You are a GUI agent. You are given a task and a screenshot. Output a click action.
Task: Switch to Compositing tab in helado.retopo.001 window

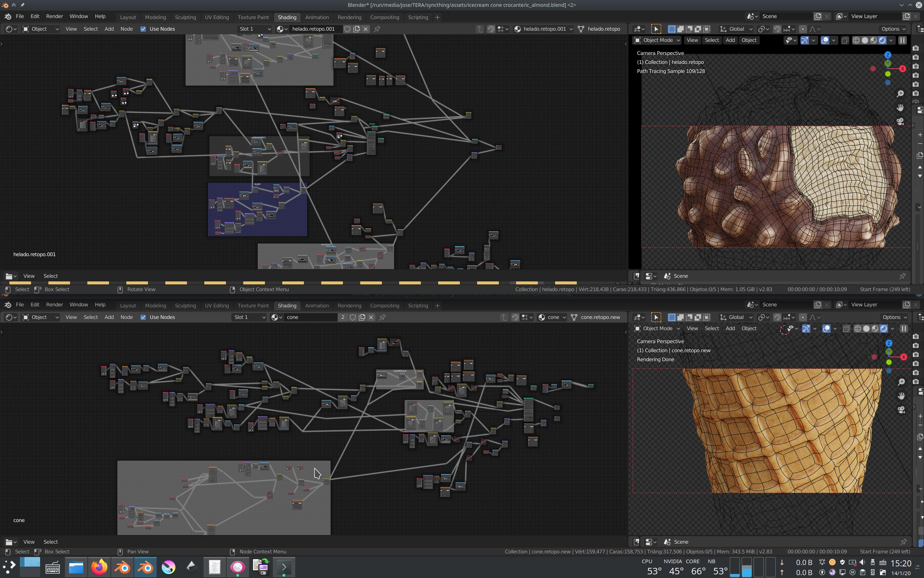click(x=384, y=17)
